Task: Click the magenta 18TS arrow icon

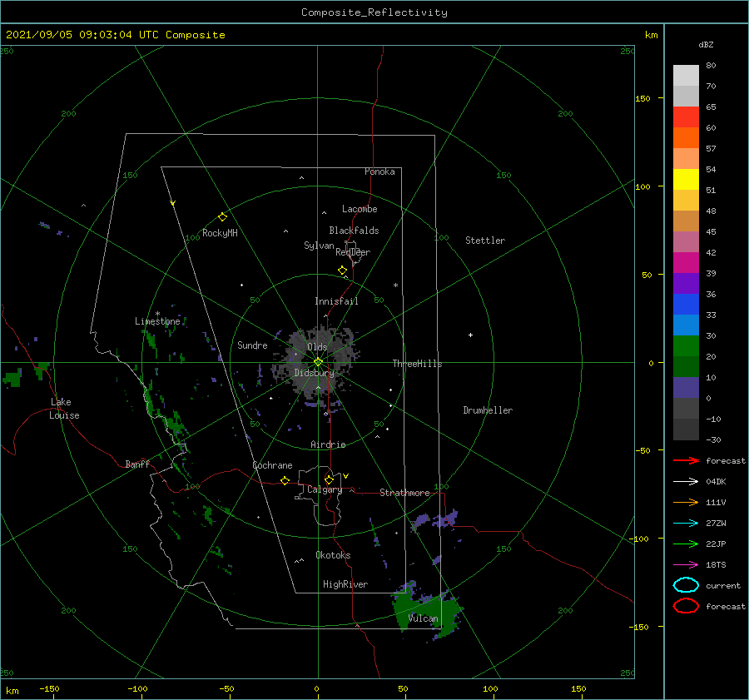Action: 686,565
